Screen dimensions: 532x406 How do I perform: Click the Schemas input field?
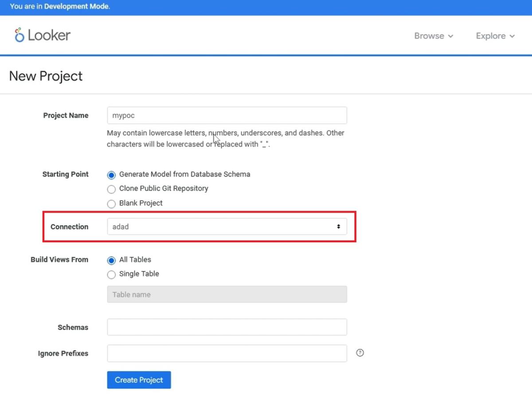227,327
